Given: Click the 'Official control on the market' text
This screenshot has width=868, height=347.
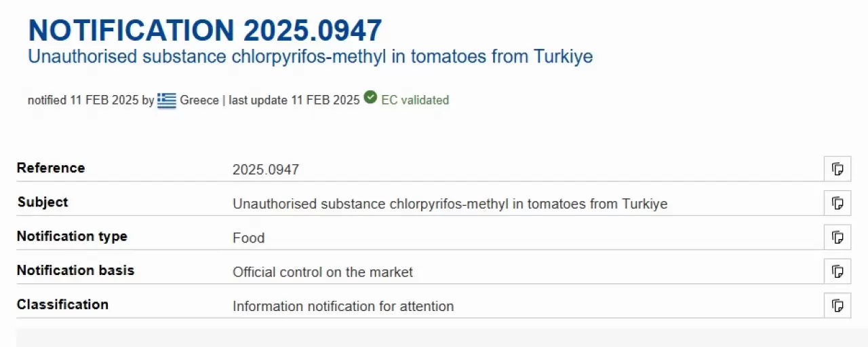Looking at the screenshot, I should [323, 272].
